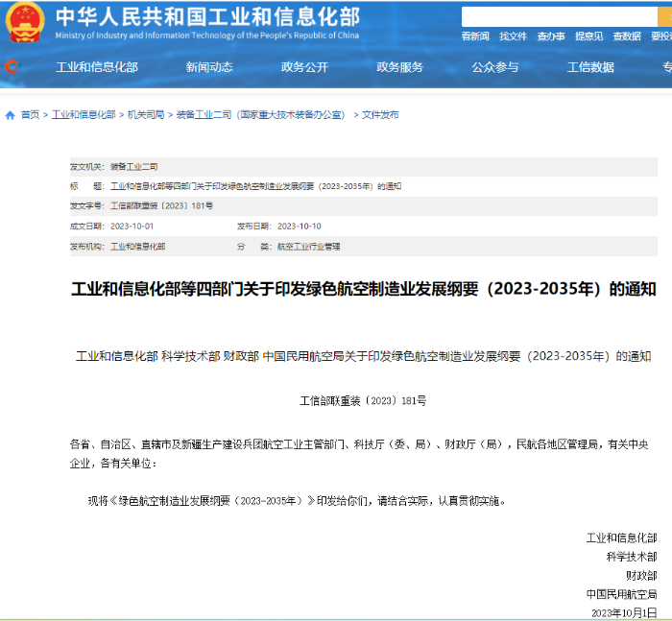The image size is (672, 621).
Task: Click 机关司局 breadcrumb link
Action: 146,115
